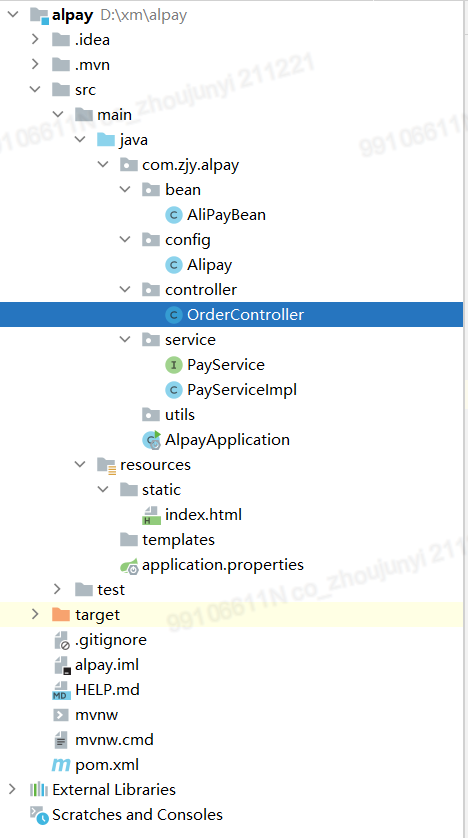Click the .gitignore file icon
The width and height of the screenshot is (468, 838).
pos(62,641)
